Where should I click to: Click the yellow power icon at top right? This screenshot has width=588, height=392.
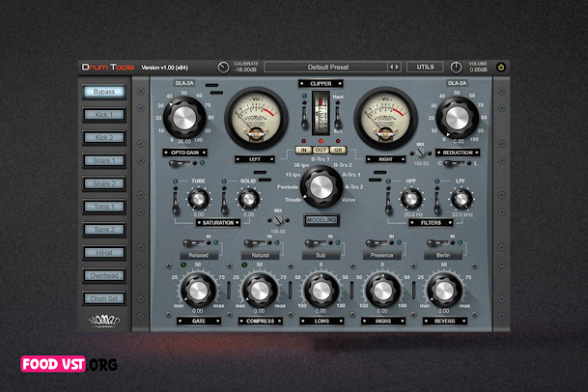[501, 68]
